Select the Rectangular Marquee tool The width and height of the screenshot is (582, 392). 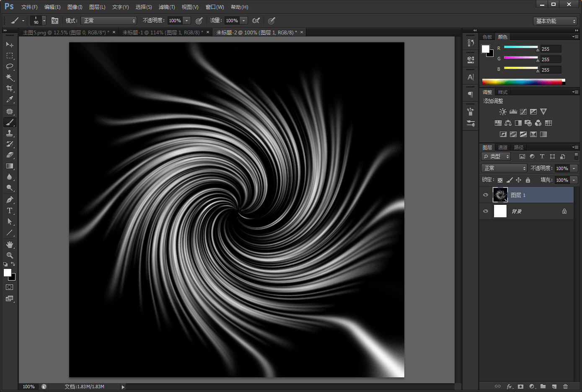pos(9,55)
